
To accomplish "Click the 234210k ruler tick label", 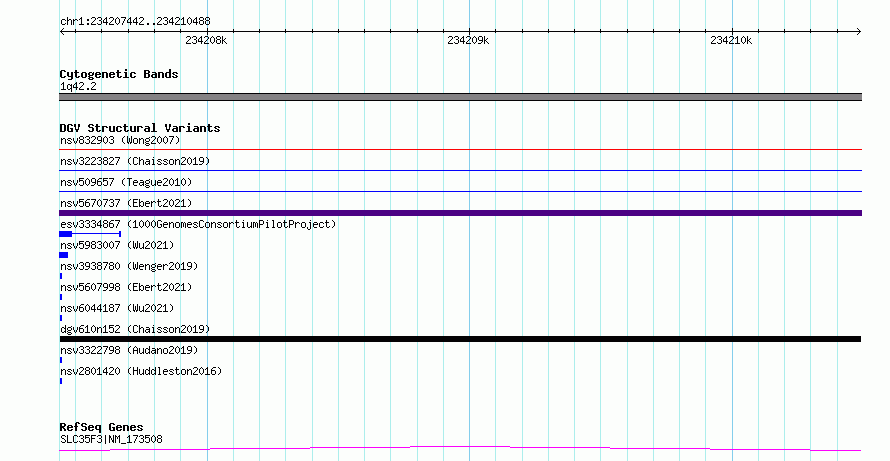I will (x=731, y=40).
